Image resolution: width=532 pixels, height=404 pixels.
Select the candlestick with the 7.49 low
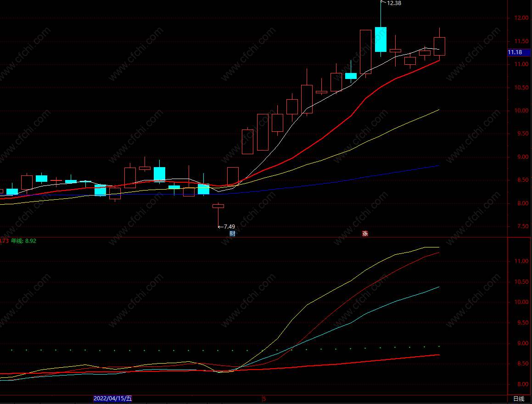pos(218,206)
